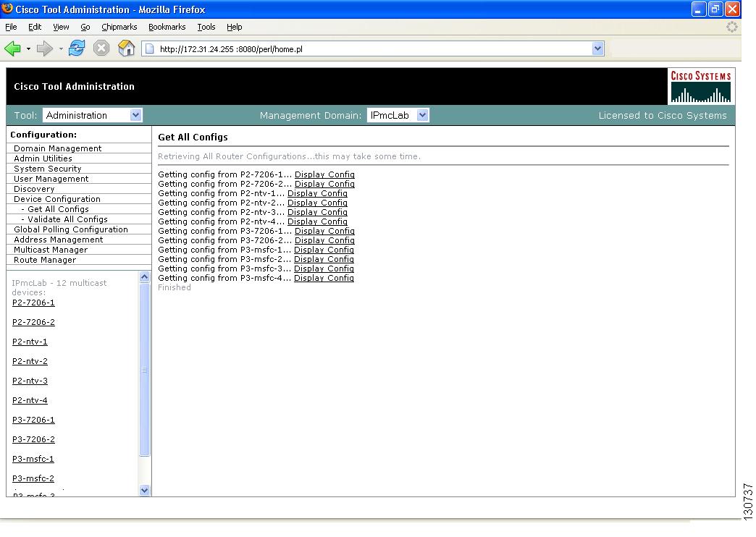Select Validate All Configs sub-item

coord(67,219)
